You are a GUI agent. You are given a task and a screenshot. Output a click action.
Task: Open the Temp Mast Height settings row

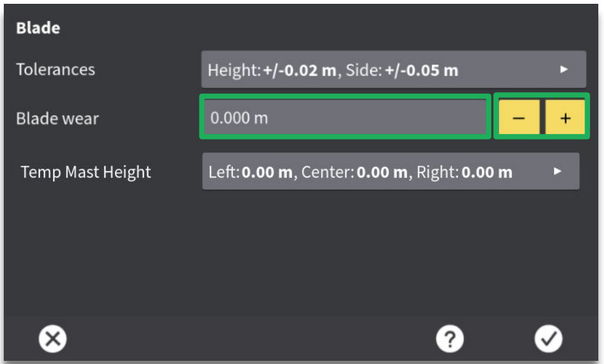click(390, 171)
